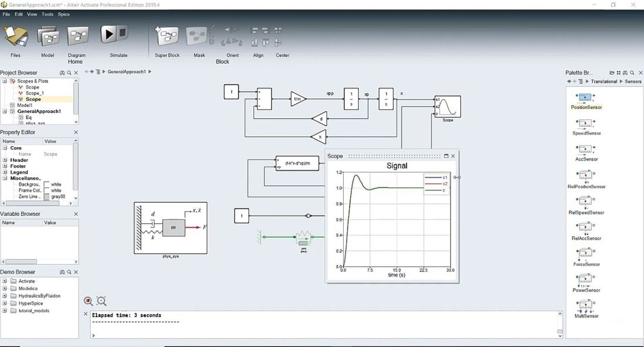Click the zoom fit magnifier icon
644x347 pixels.
[101, 301]
